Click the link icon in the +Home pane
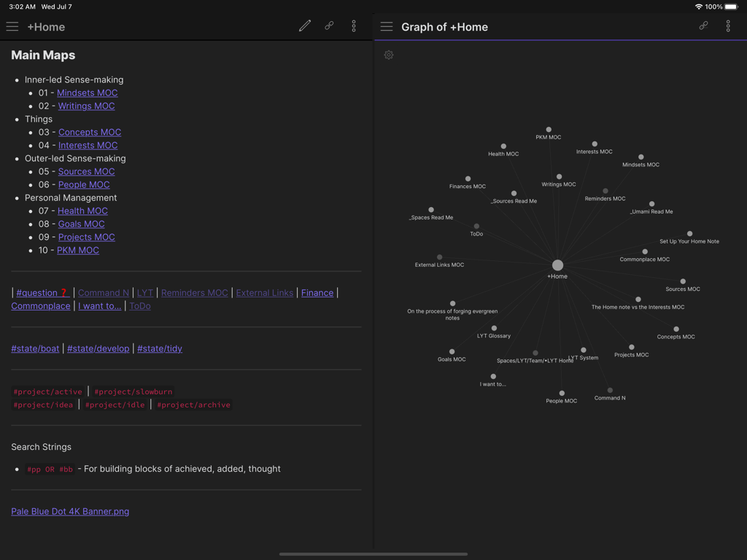Screen dimensions: 747x560 click(329, 26)
